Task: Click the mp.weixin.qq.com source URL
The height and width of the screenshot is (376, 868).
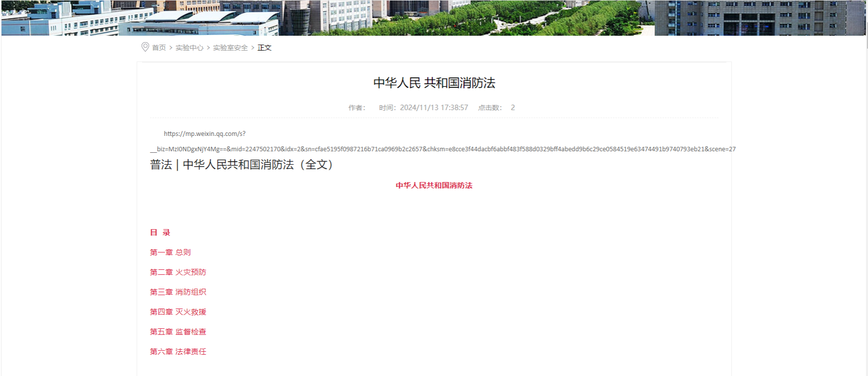Action: coord(205,134)
